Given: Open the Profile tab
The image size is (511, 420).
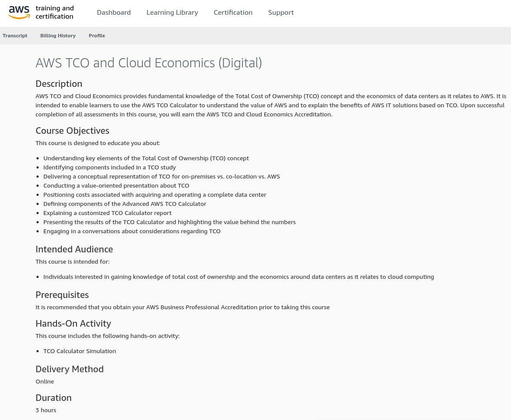Looking at the screenshot, I should click(97, 36).
